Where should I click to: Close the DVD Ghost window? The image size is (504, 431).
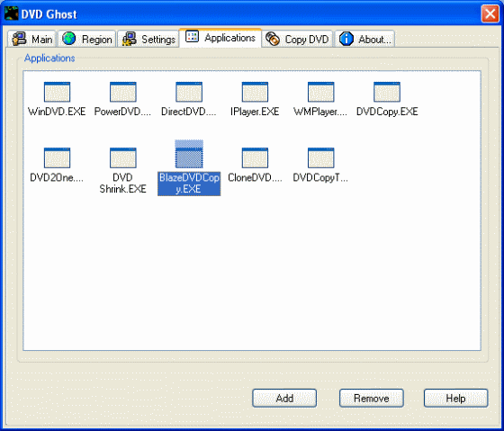coord(490,13)
